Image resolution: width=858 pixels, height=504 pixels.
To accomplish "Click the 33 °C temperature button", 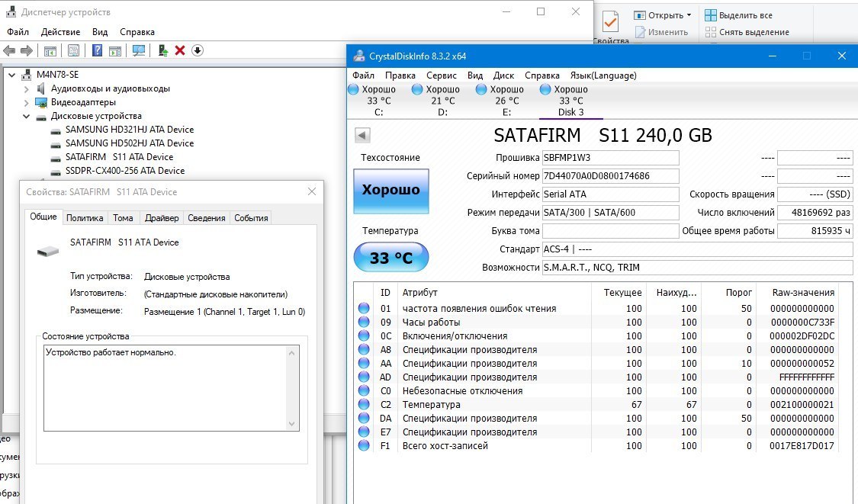I will click(391, 258).
